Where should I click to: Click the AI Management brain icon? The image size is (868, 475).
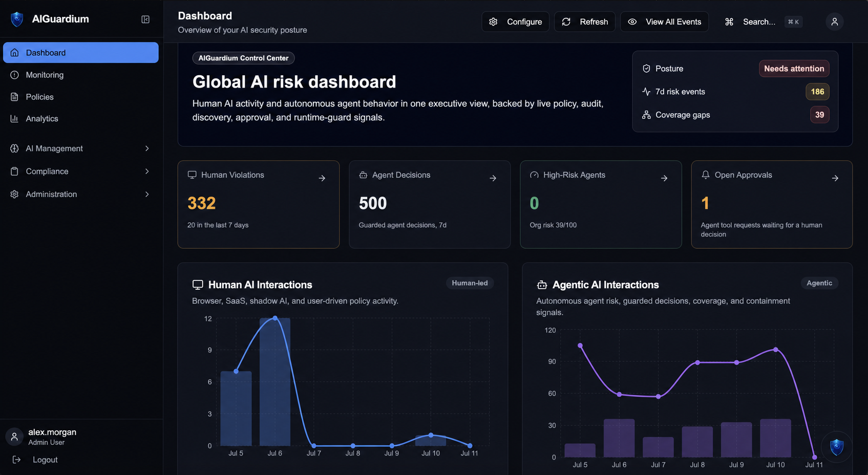tap(14, 148)
